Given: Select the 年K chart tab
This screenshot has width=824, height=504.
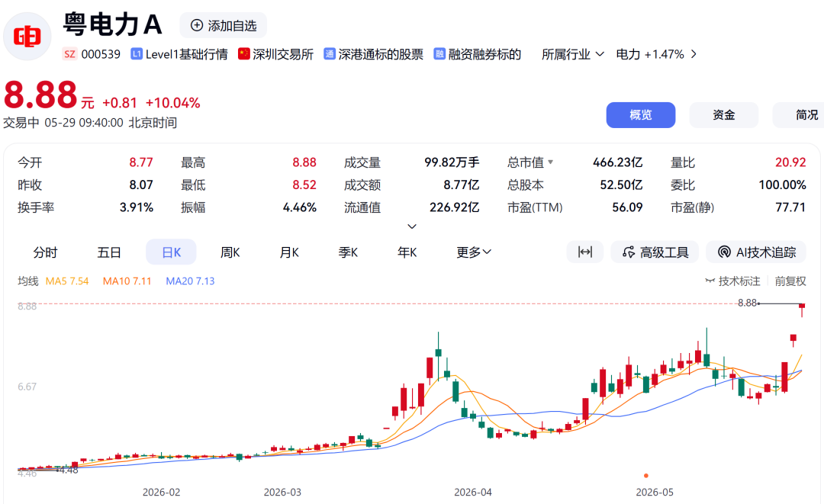Looking at the screenshot, I should click(407, 252).
